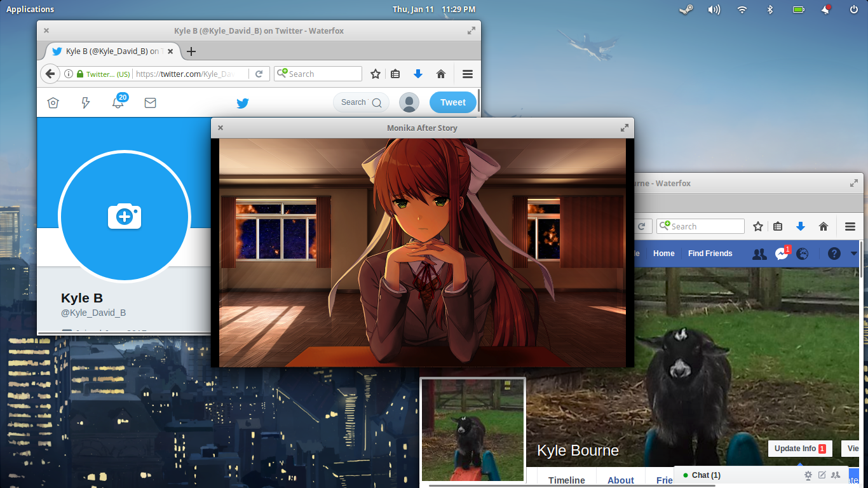The image size is (868, 488).
Task: Open Twitter notifications bell with 20 badge
Action: coord(119,102)
